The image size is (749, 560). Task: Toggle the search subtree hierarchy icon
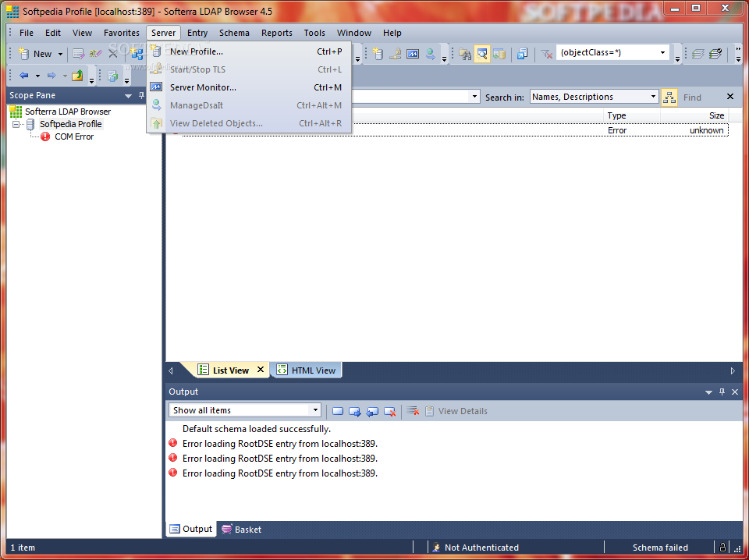[x=669, y=97]
